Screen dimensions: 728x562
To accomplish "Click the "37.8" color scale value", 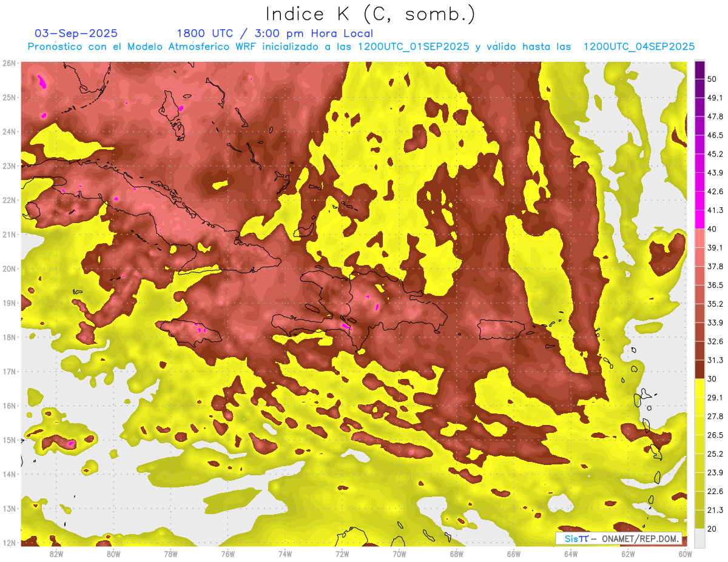I will pos(715,266).
